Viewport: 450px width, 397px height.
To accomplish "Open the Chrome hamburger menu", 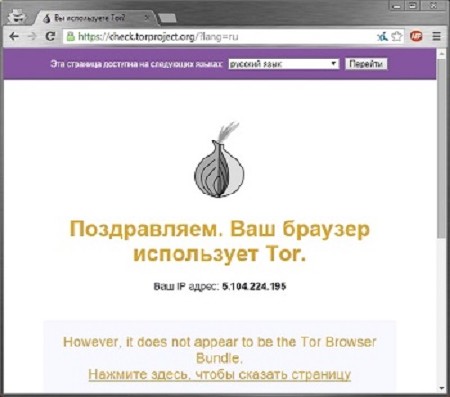I will click(x=436, y=36).
